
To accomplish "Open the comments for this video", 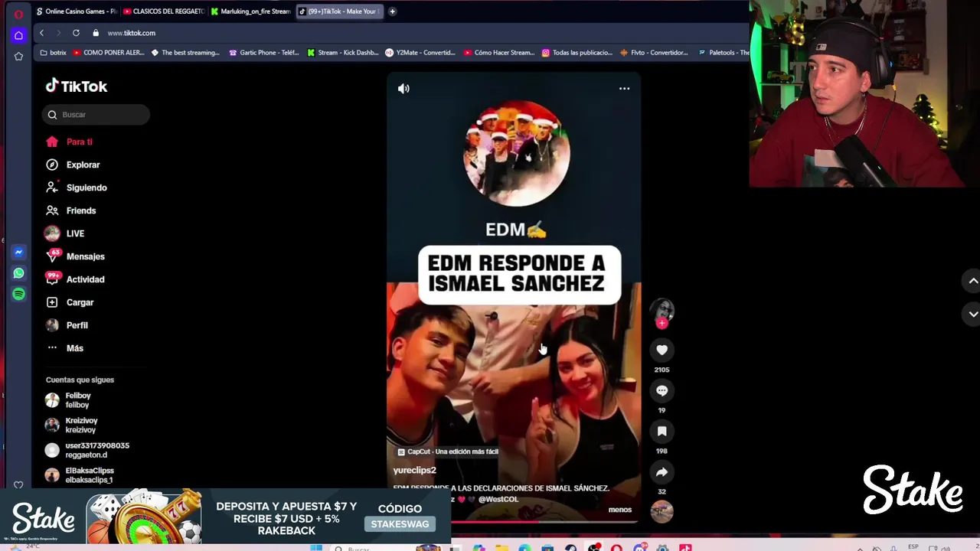I will (x=661, y=390).
